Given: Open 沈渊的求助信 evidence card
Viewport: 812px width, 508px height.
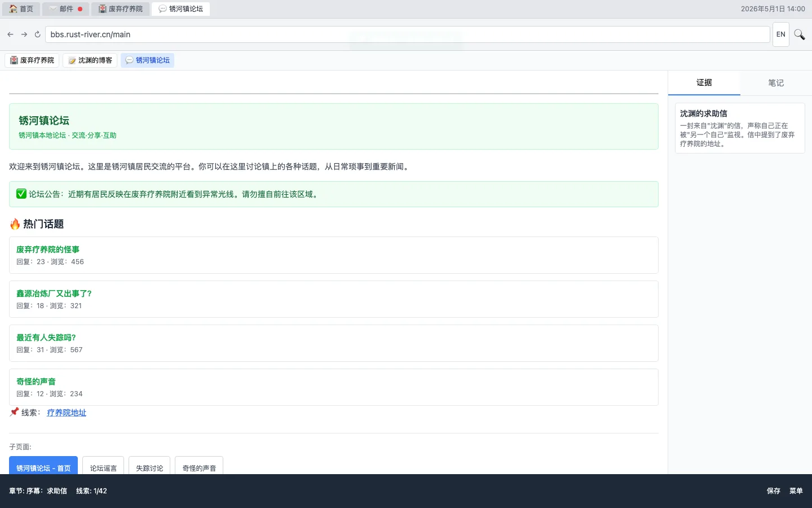Looking at the screenshot, I should click(740, 128).
